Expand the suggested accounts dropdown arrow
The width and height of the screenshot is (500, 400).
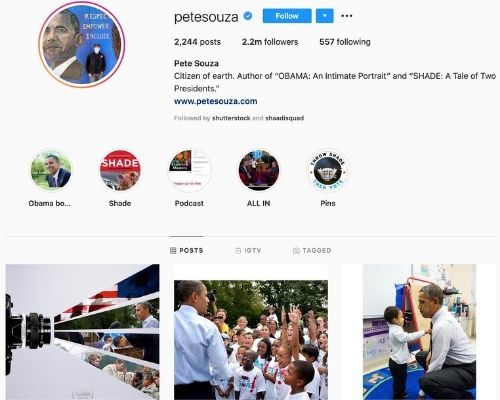point(325,16)
